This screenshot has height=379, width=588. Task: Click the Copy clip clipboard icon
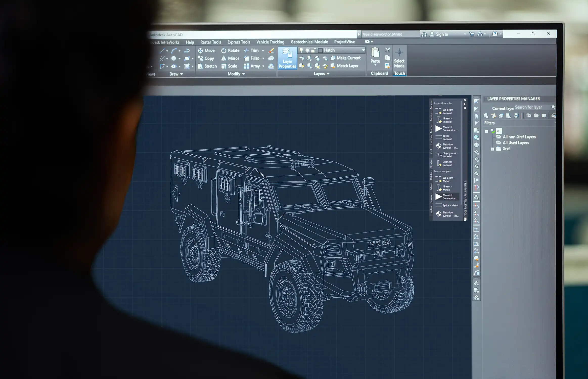[x=388, y=58]
